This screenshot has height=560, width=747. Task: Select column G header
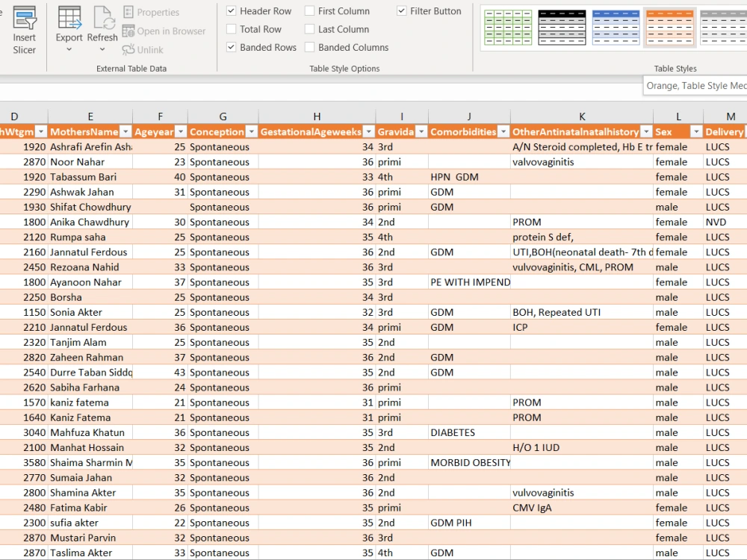point(223,116)
